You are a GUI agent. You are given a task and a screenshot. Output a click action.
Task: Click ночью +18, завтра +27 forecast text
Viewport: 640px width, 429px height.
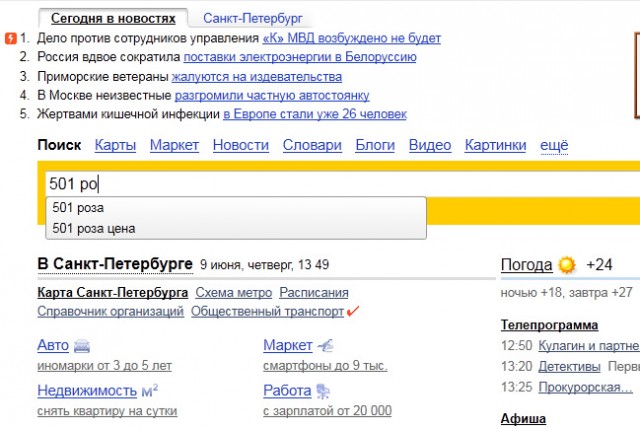pos(567,293)
